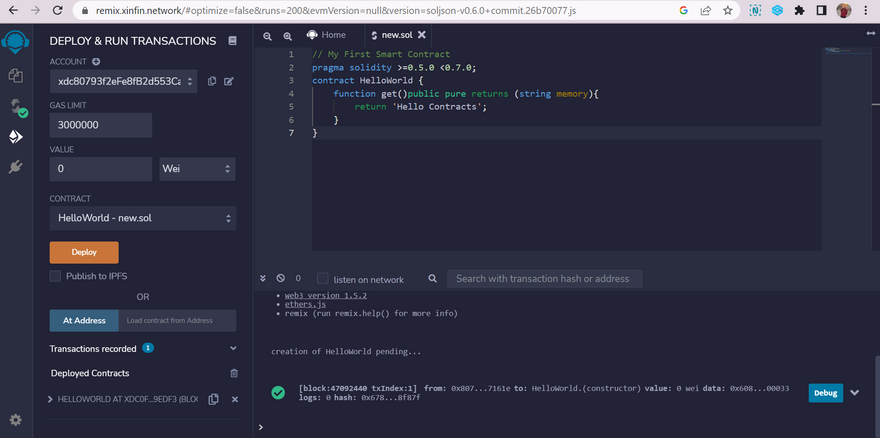Screen dimensions: 880x438
Task: Open the Plugin manager plug icon
Action: (x=15, y=167)
